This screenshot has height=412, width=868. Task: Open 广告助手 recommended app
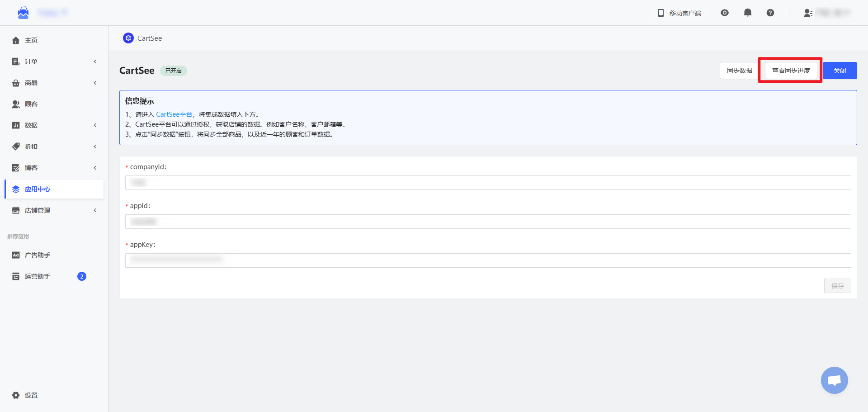(x=54, y=255)
